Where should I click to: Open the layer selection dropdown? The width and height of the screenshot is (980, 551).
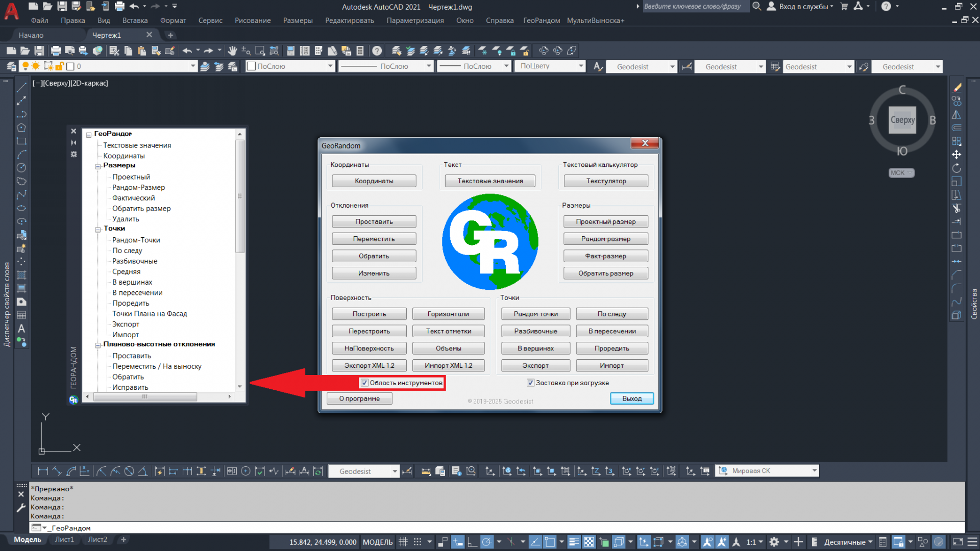pos(193,66)
